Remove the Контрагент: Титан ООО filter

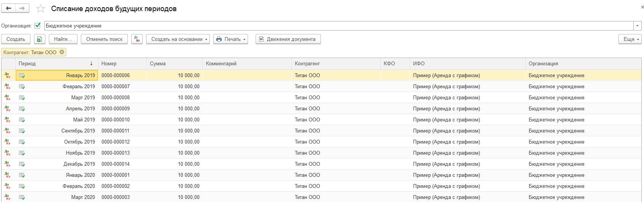tap(62, 52)
